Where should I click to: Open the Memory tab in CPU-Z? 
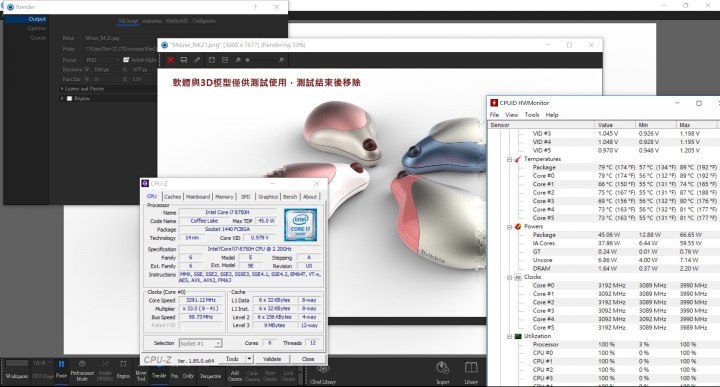coord(224,196)
